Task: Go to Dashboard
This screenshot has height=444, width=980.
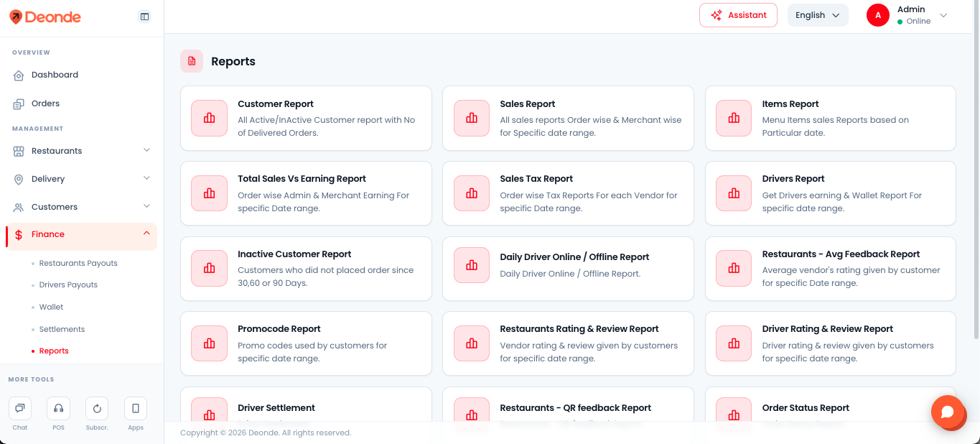Action: (x=55, y=75)
